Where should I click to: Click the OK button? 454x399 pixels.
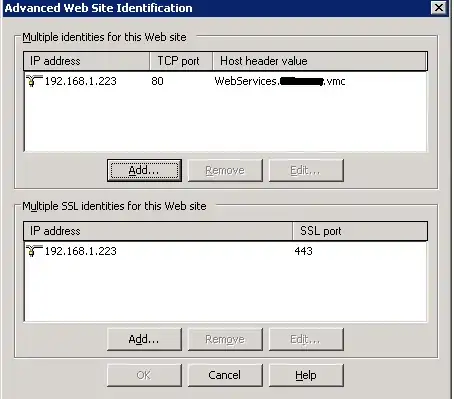[x=144, y=375]
